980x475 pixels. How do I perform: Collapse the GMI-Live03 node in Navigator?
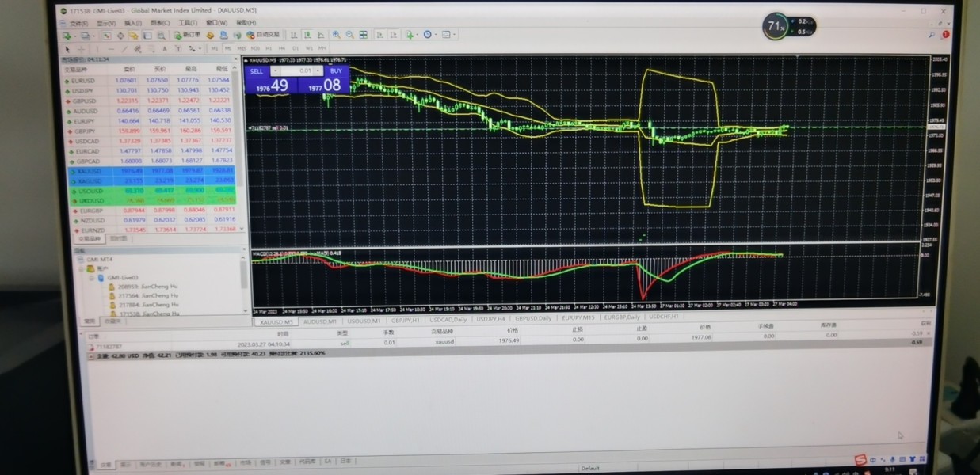(x=92, y=278)
